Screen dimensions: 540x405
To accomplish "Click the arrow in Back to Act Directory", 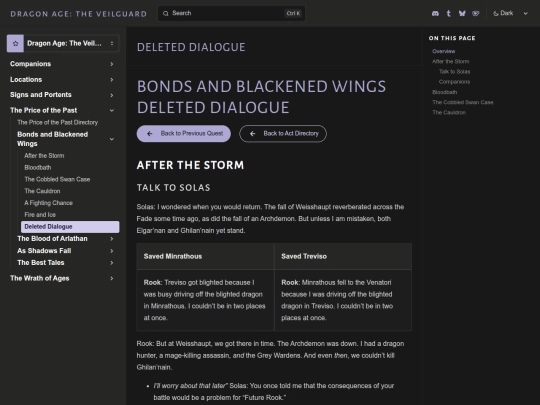I will pyautogui.click(x=252, y=134).
